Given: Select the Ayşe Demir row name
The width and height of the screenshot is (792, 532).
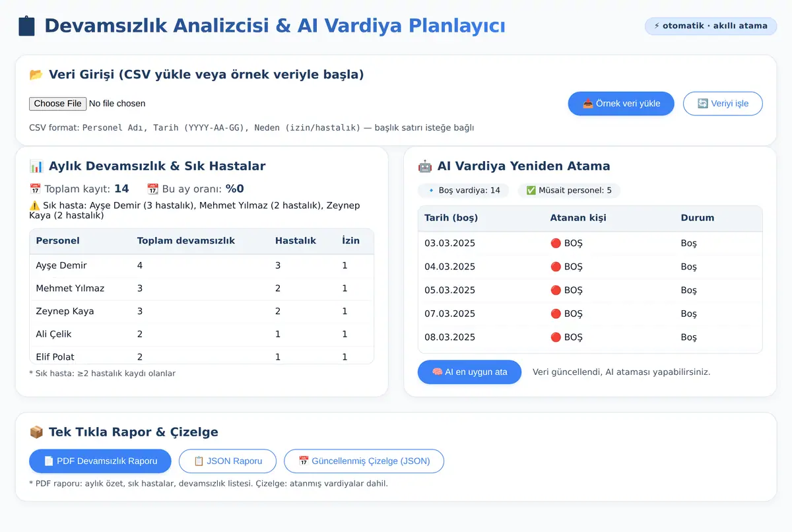Looking at the screenshot, I should [61, 265].
